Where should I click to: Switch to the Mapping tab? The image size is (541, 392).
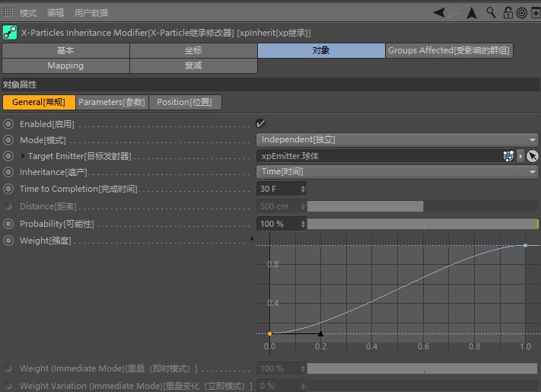65,65
